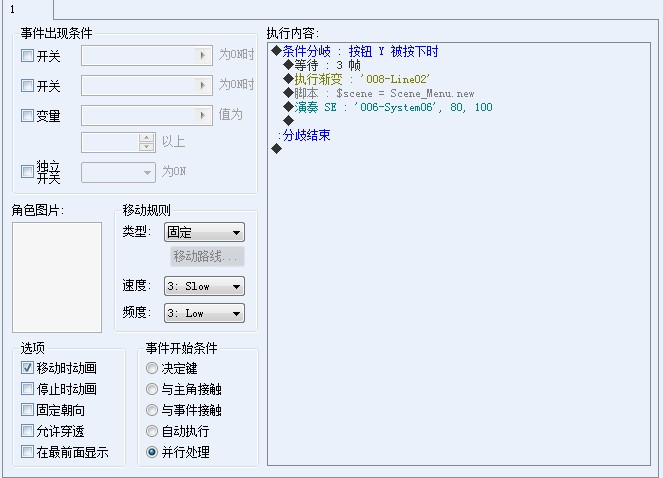
Task: Open the second 开关 selection field arrow
Action: (x=203, y=85)
